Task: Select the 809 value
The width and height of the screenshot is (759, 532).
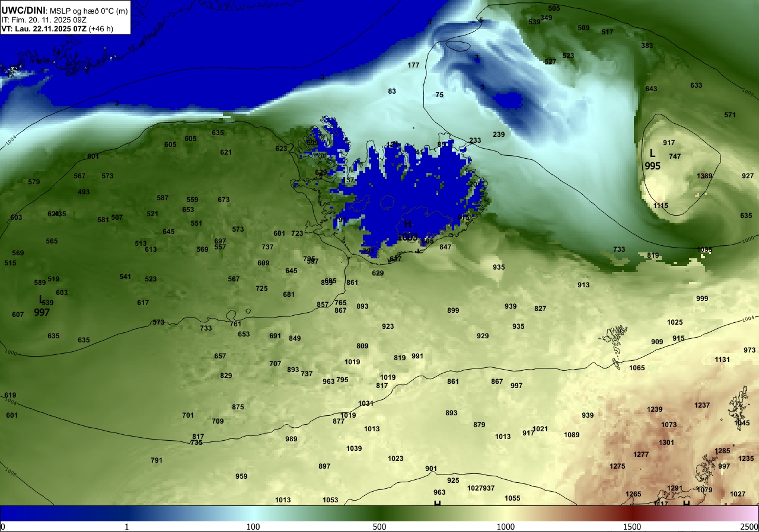Action: (362, 346)
